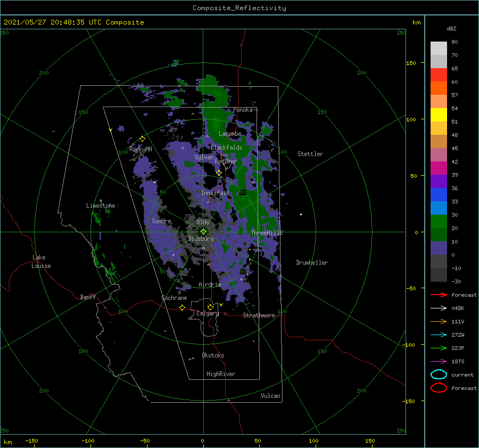Click the yellow diamond marker beside RockyMH

[x=142, y=139]
